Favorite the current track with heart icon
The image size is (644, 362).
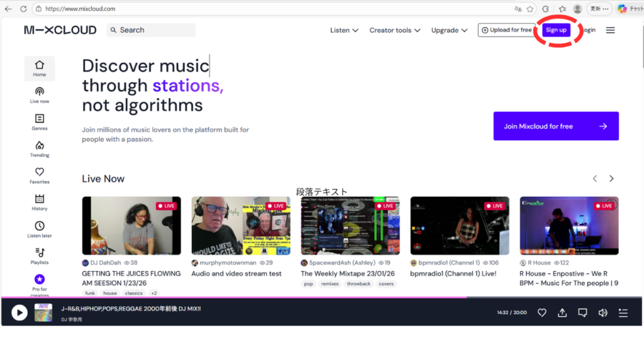coord(541,312)
